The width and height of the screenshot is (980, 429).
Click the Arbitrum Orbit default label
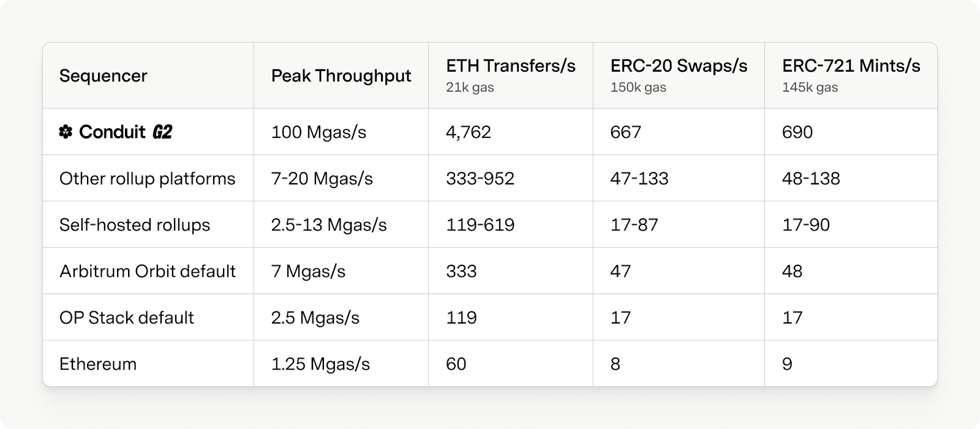(147, 271)
